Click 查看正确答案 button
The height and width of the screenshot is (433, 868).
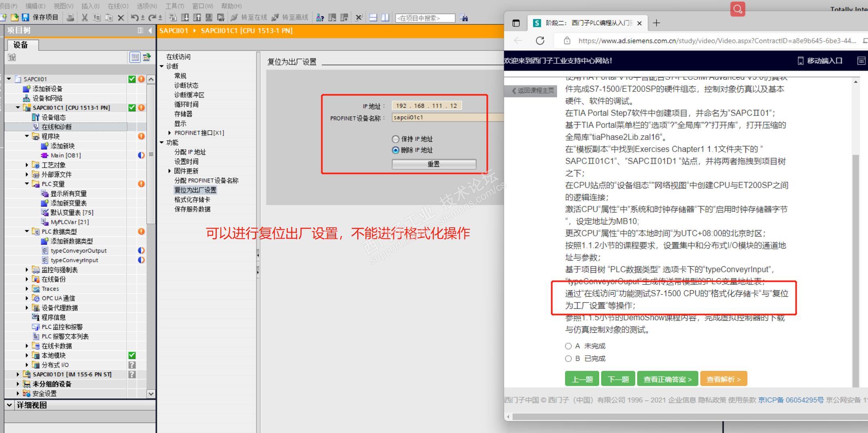point(667,379)
